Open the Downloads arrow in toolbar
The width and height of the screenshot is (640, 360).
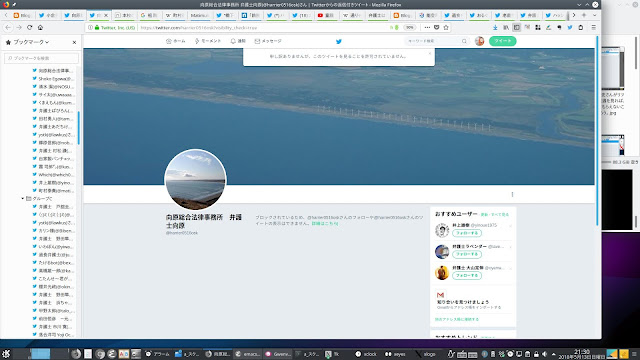[495, 27]
